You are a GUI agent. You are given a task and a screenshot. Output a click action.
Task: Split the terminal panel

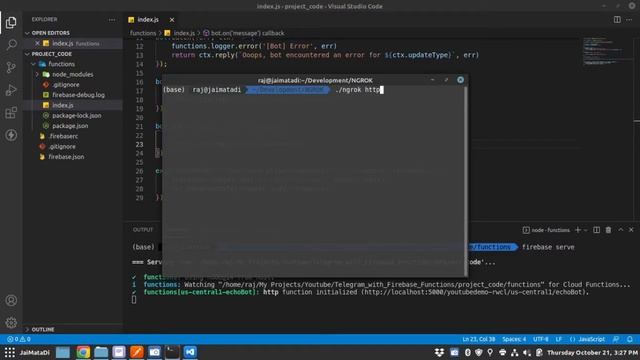tap(597, 230)
